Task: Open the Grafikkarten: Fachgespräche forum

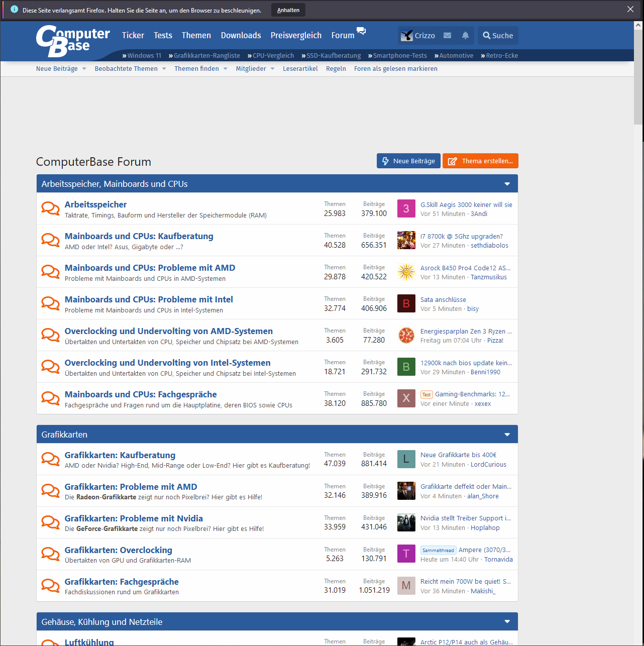Action: click(122, 582)
